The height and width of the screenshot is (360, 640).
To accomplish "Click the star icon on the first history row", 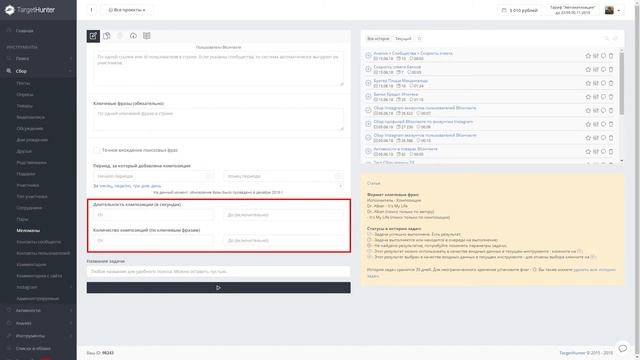I will pos(588,56).
